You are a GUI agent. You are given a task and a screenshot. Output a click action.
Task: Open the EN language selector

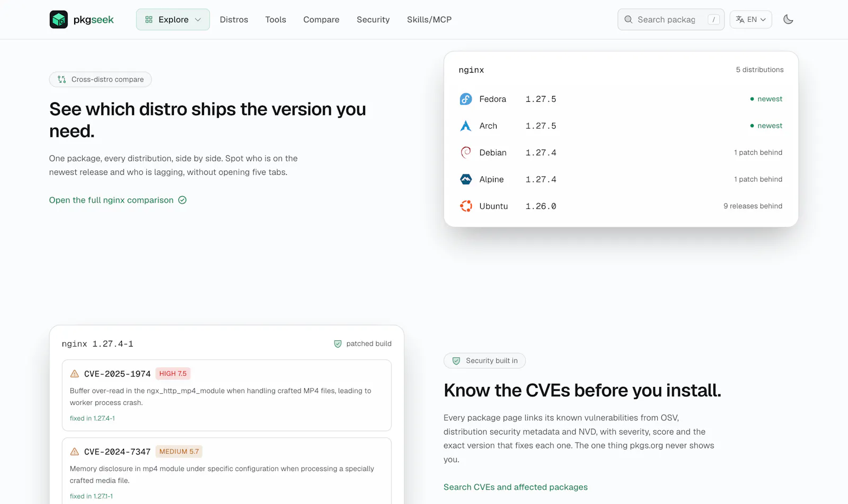[x=750, y=20]
